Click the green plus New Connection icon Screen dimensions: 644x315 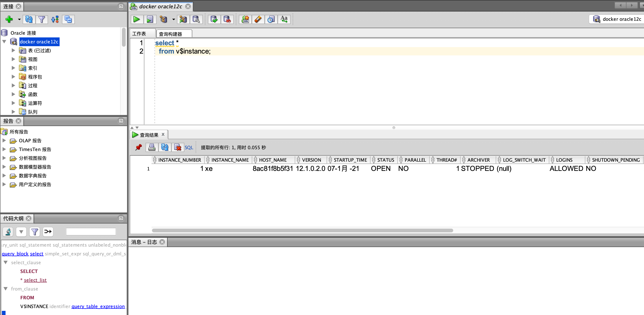pos(9,19)
